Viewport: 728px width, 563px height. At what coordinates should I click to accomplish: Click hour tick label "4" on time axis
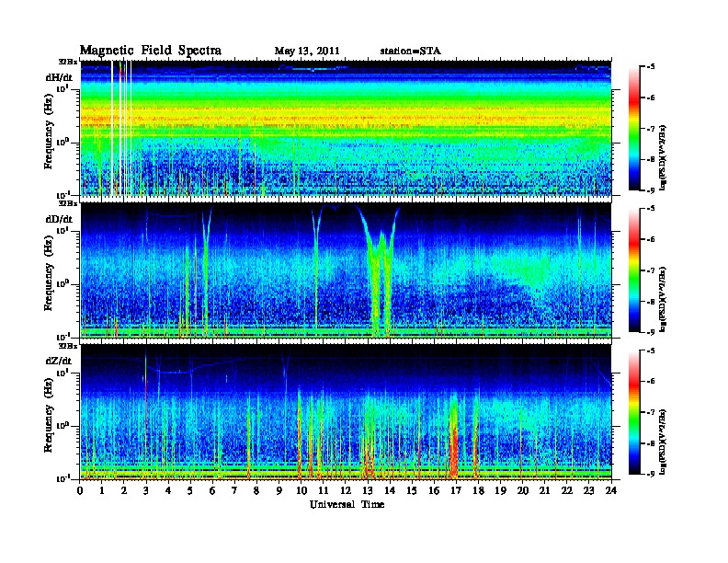tap(168, 490)
